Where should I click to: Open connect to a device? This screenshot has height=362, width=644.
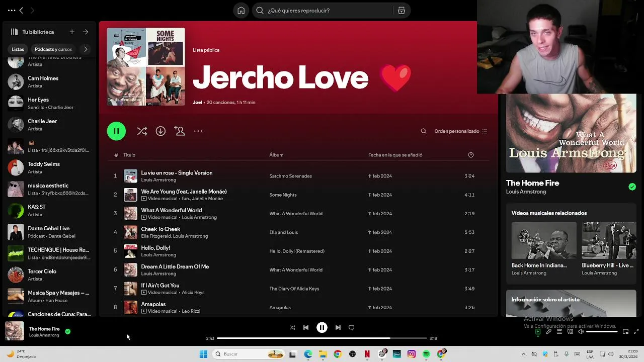(x=570, y=332)
